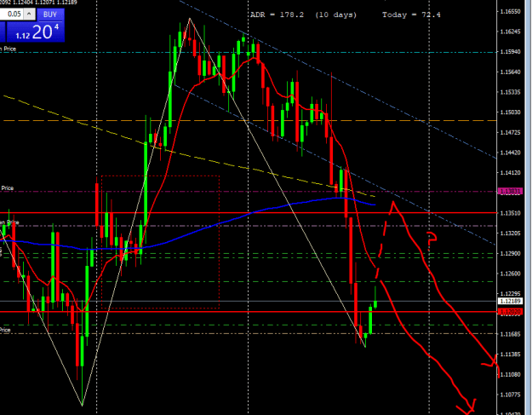Click the 1.14725 price scale label
Screen dimensions: 532x415
(510, 132)
